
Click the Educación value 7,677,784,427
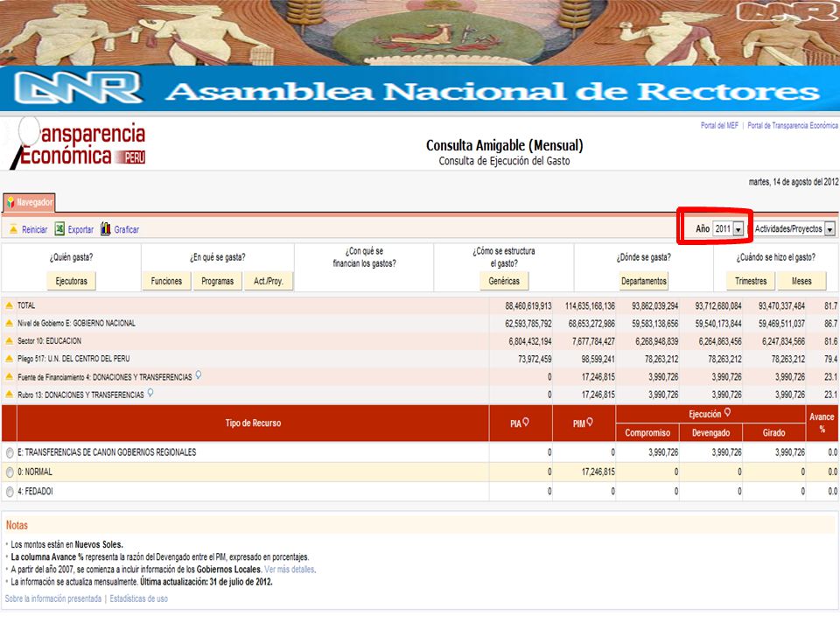[x=593, y=341]
